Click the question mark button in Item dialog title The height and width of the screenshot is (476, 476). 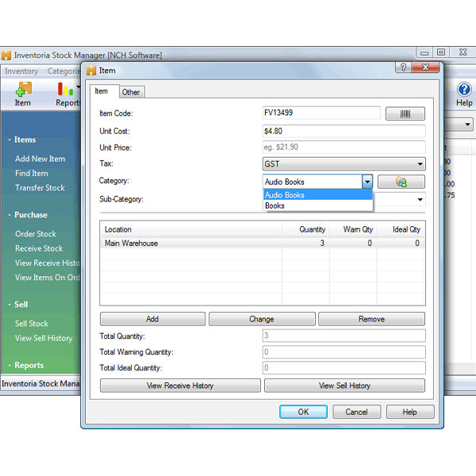403,67
